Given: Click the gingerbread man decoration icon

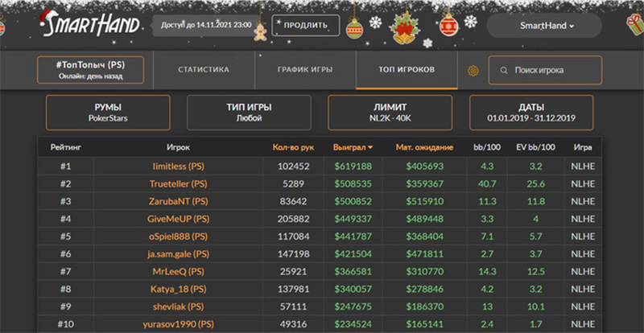Looking at the screenshot, I should (261, 31).
